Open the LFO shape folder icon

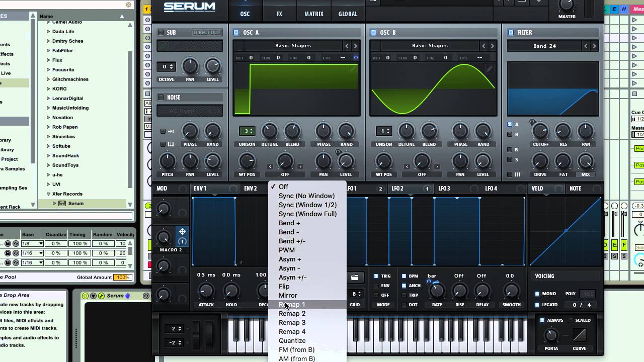355,278
